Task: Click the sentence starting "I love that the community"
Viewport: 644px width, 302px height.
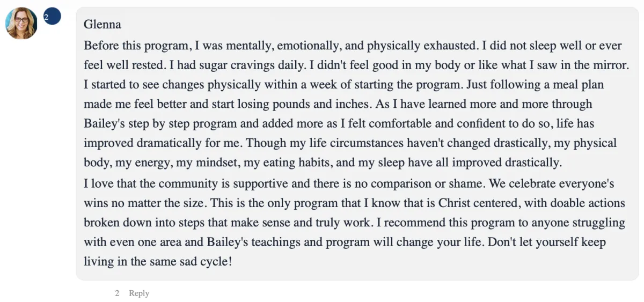Action: click(284, 183)
